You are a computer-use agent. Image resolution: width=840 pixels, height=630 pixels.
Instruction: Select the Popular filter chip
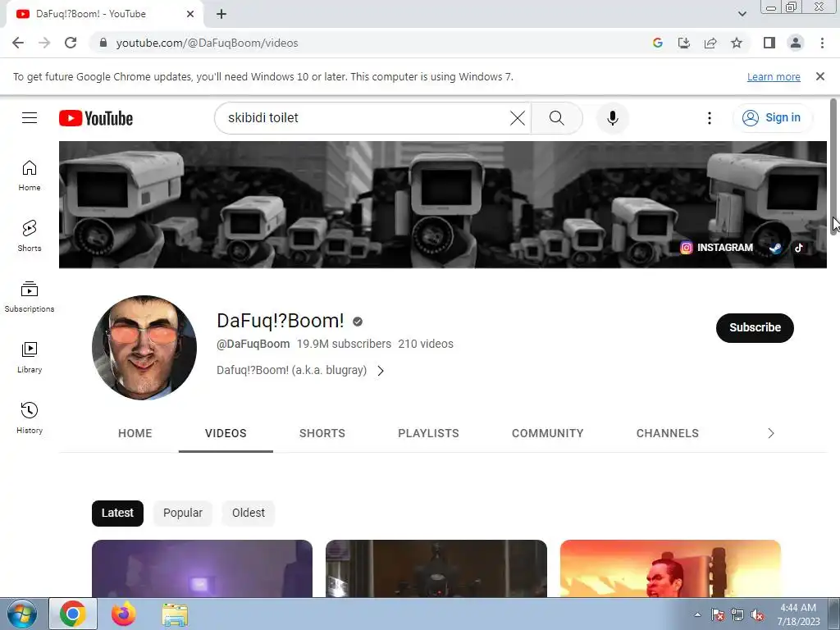point(183,514)
